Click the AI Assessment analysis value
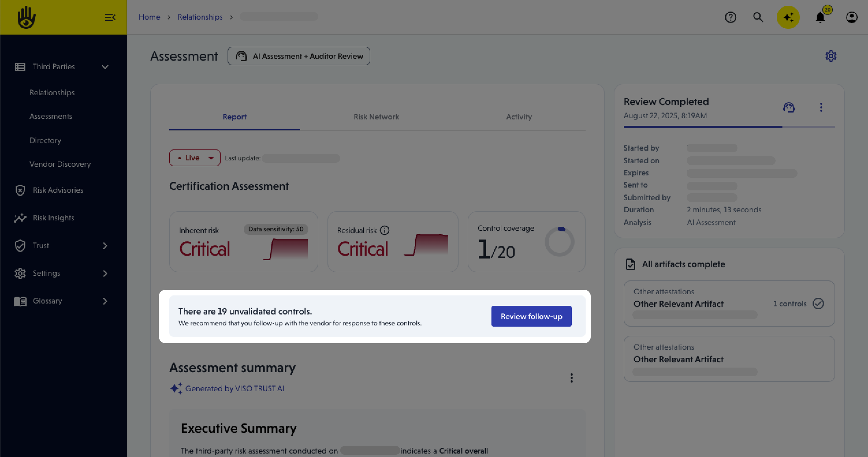The width and height of the screenshot is (868, 457). [x=711, y=223]
